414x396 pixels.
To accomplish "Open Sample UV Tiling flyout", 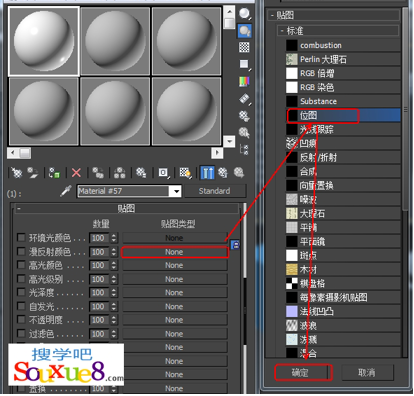I will tap(245, 64).
